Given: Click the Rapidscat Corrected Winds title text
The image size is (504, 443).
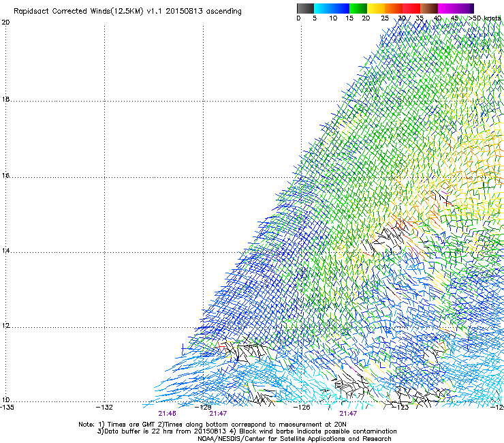Looking at the screenshot, I should point(127,12).
